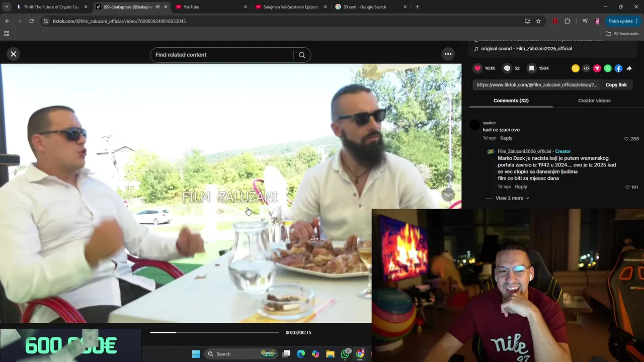Install app icon in the address bar
The width and height of the screenshot is (644, 362).
tap(527, 21)
